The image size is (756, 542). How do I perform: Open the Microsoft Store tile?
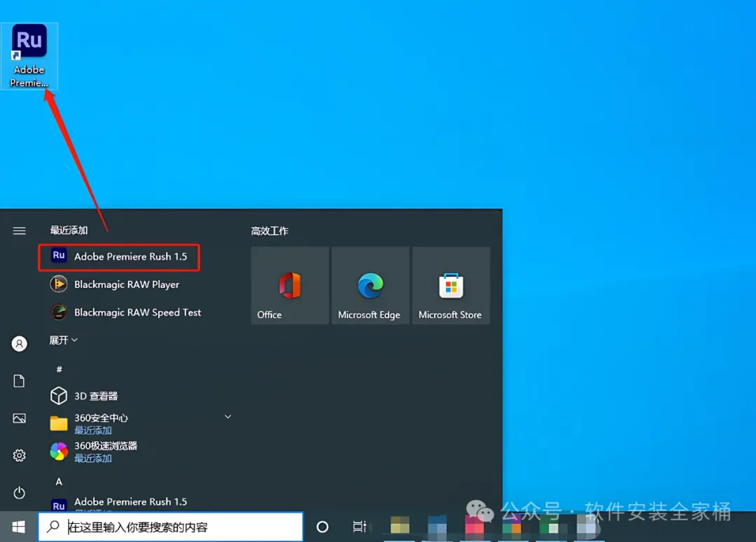tap(451, 286)
